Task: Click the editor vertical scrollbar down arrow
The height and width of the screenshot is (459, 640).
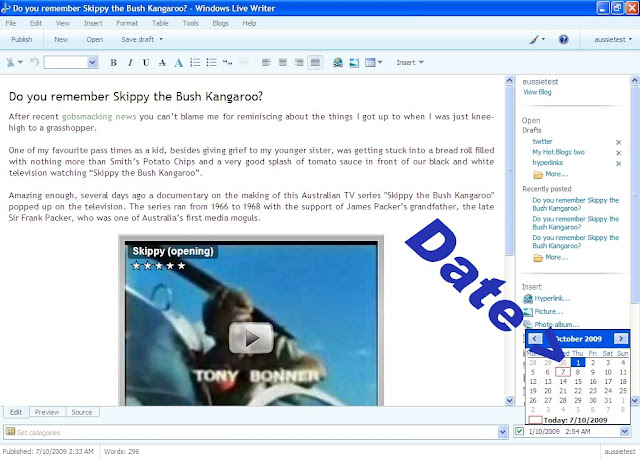Action: [509, 400]
